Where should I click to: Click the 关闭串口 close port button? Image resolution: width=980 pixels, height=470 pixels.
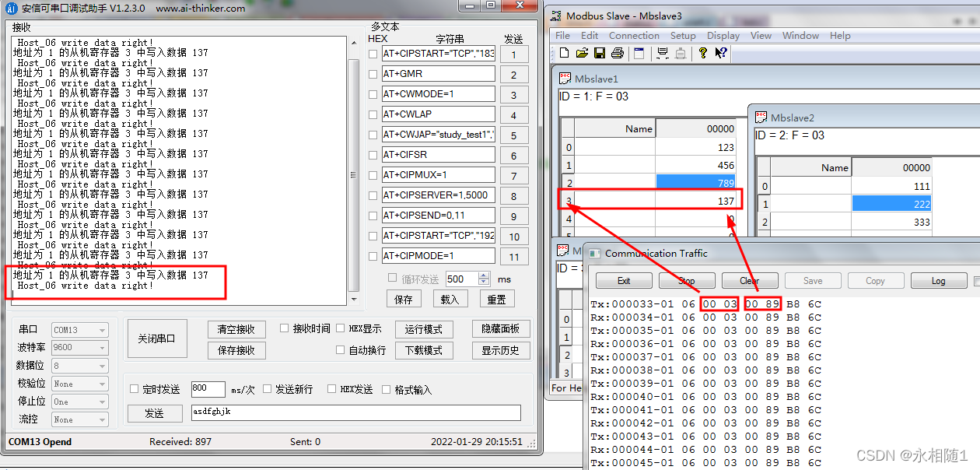tap(156, 339)
